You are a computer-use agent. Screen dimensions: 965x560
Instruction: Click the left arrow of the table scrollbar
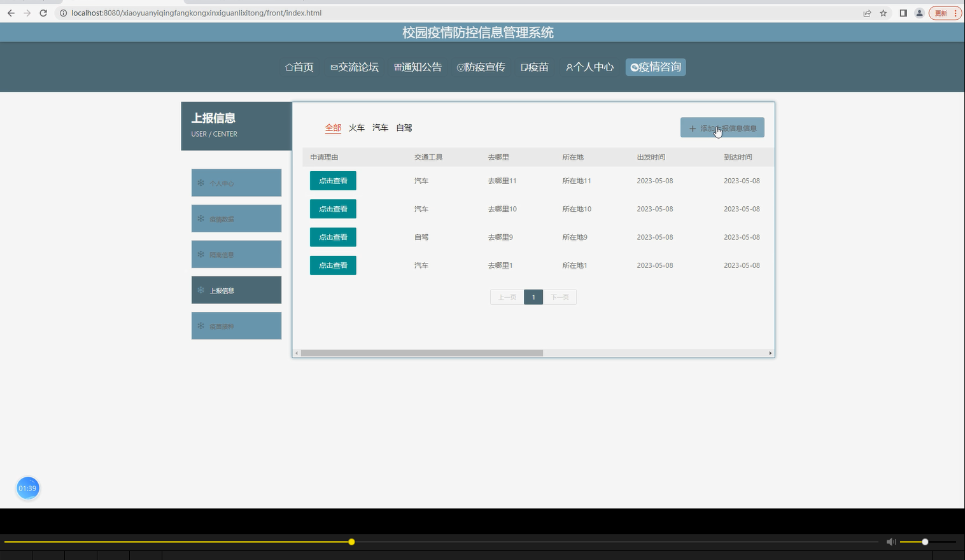pos(297,353)
